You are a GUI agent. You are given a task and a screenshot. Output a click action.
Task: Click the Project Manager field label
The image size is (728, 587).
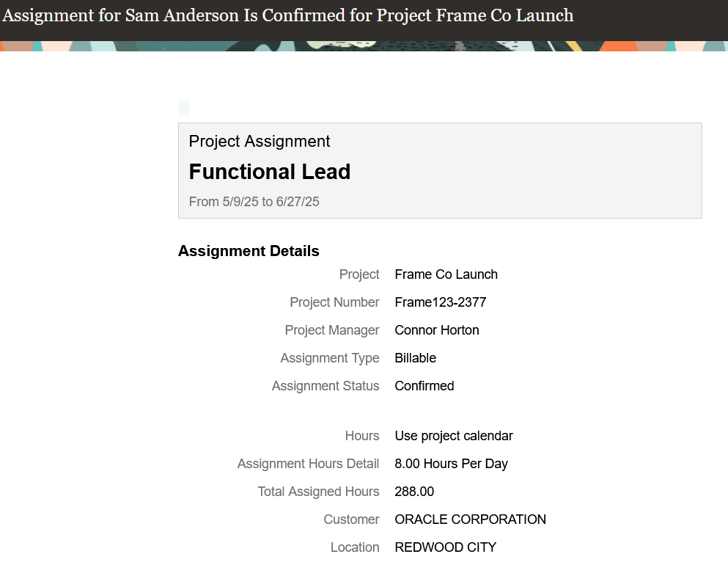pyautogui.click(x=332, y=330)
